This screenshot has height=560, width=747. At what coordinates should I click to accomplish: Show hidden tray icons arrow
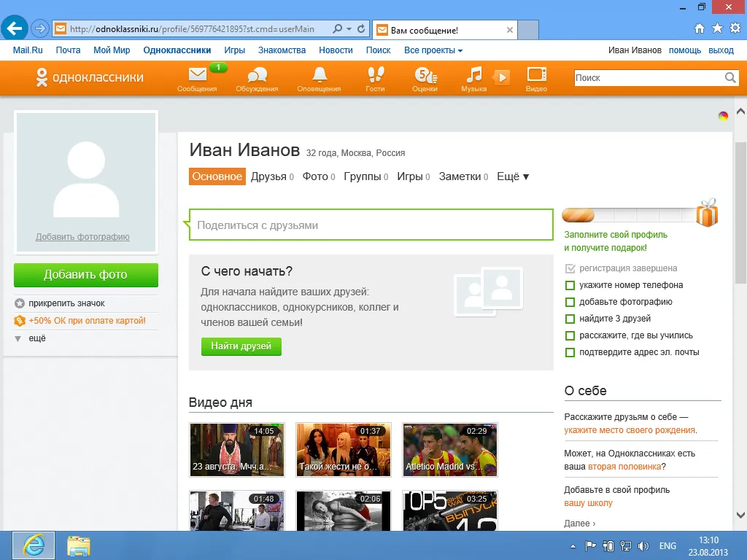pos(573,546)
